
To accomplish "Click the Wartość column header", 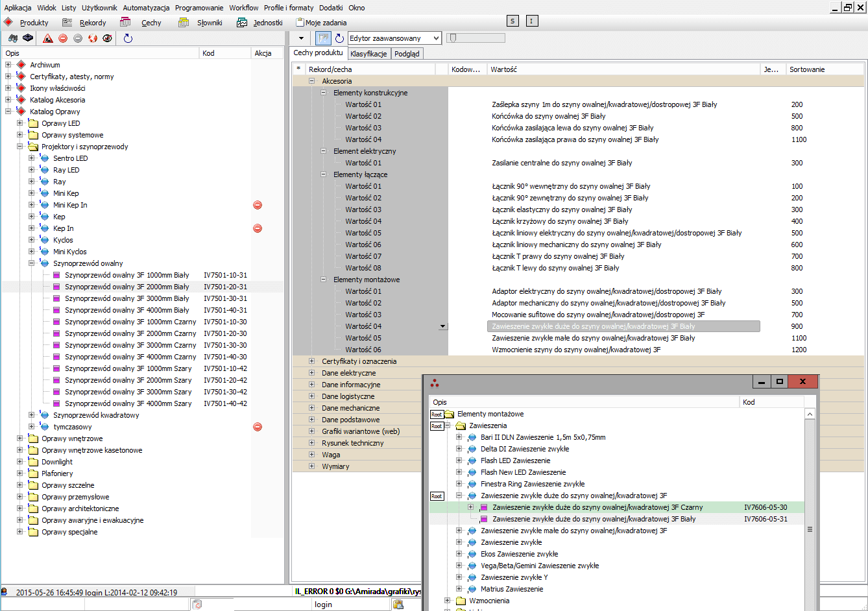I will click(623, 69).
